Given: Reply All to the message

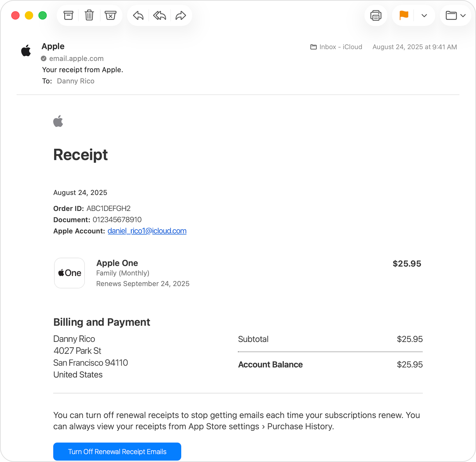Looking at the screenshot, I should 159,15.
